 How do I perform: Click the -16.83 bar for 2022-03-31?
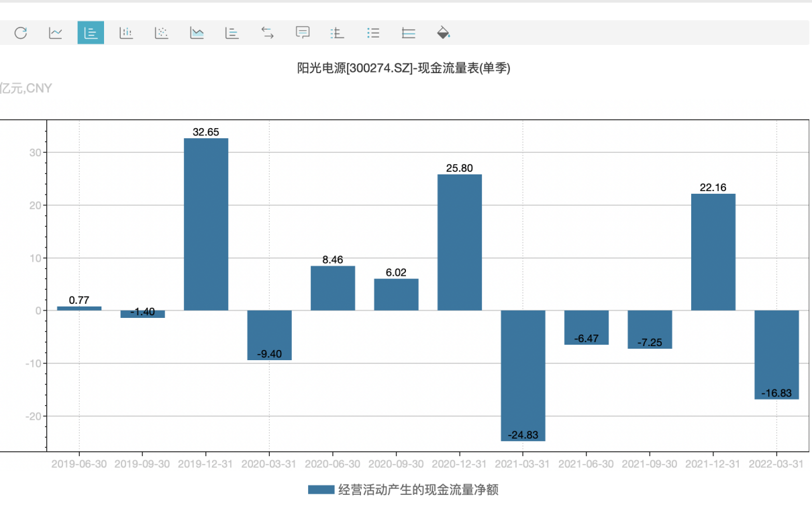[776, 355]
